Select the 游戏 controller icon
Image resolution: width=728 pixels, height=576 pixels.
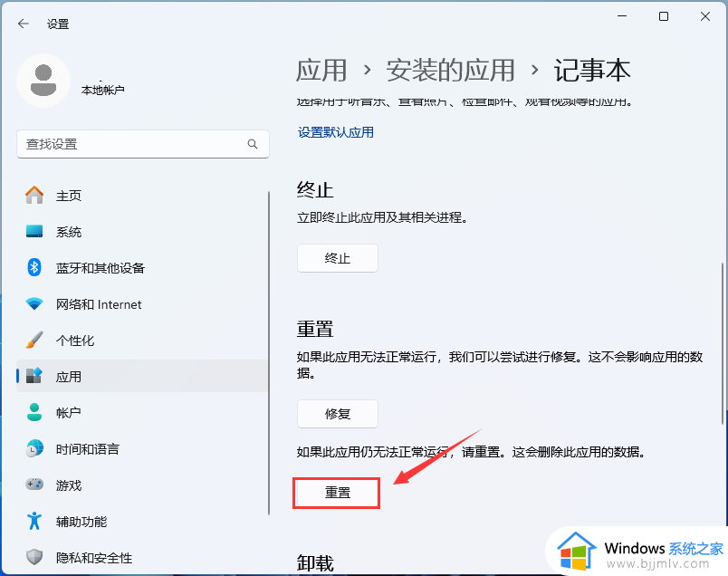pos(34,485)
